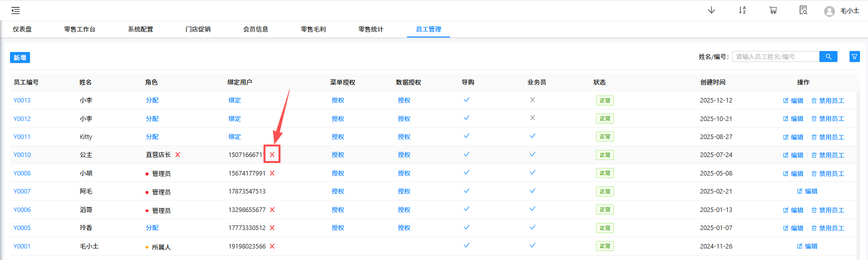
Task: Edit employee Y0012
Action: [793, 118]
